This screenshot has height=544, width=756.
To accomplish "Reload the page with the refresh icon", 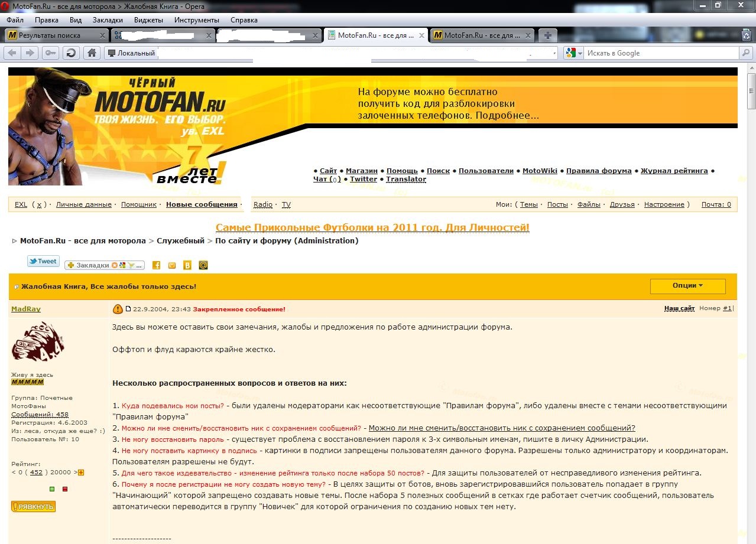I will (x=72, y=53).
